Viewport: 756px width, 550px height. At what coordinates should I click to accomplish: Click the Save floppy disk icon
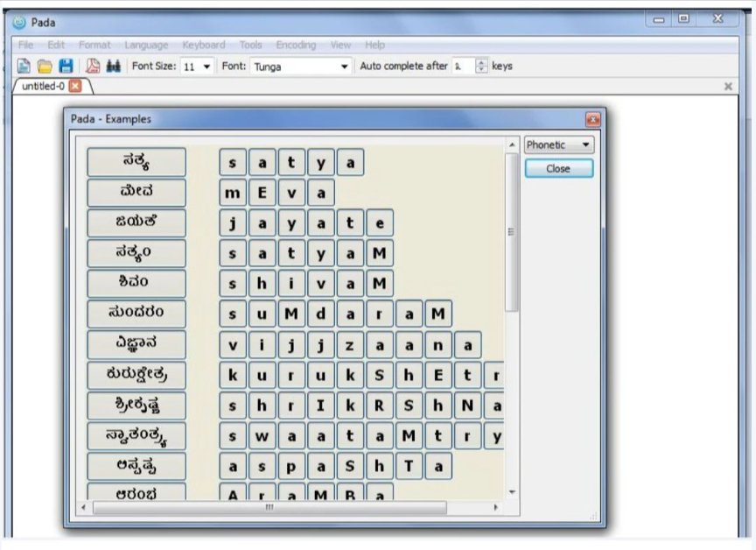coord(66,66)
